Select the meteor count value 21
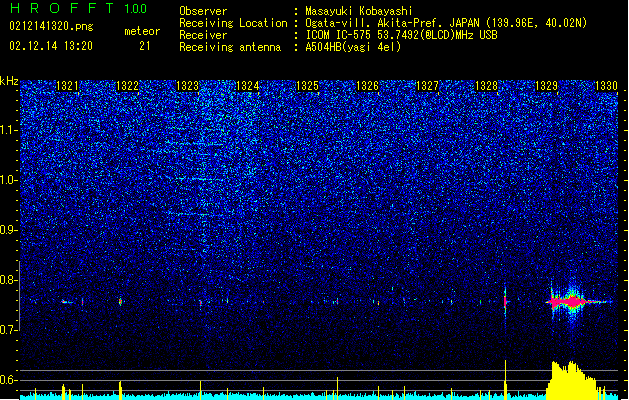Viewport: 629px width, 400px height. click(145, 46)
